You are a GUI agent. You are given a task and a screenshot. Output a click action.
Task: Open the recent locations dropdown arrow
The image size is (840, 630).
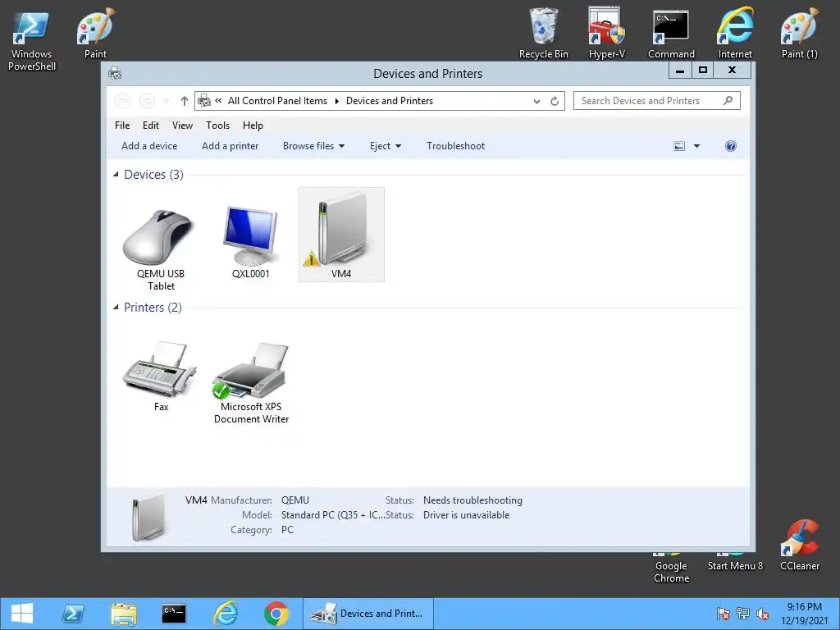pyautogui.click(x=167, y=101)
